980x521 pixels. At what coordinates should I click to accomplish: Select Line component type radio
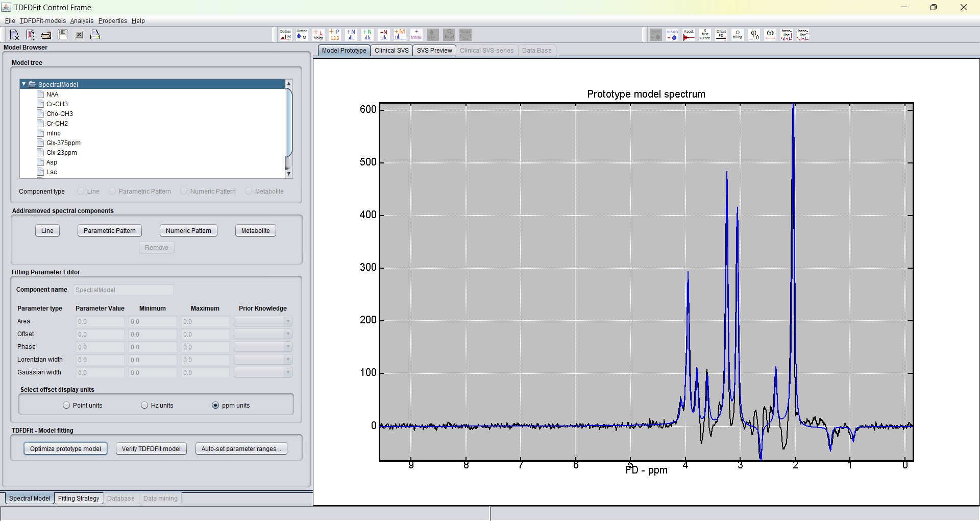click(81, 191)
